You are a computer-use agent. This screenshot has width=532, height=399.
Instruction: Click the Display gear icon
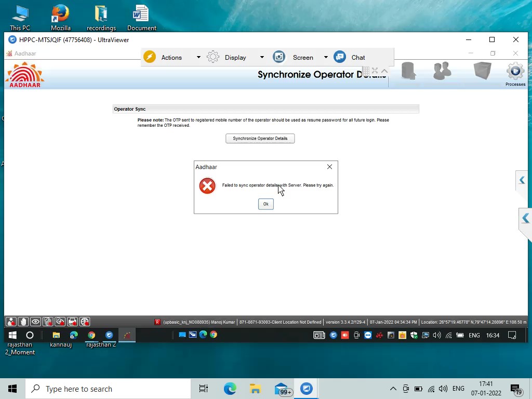point(213,57)
